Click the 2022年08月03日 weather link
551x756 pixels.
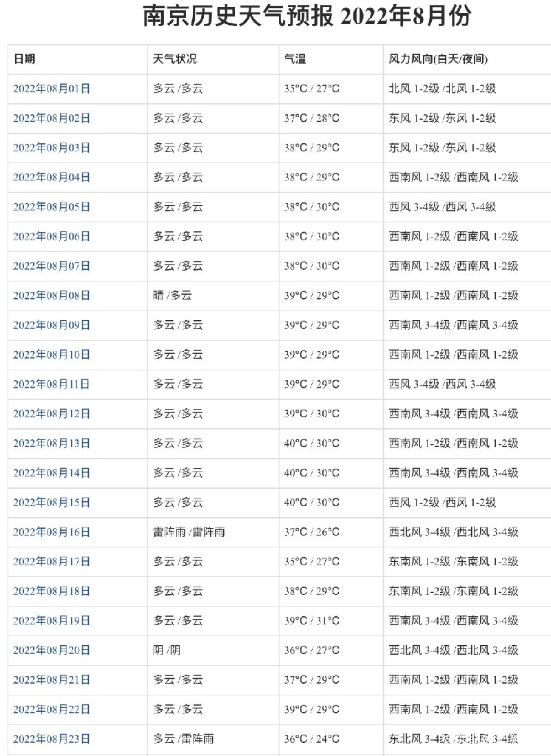click(52, 148)
